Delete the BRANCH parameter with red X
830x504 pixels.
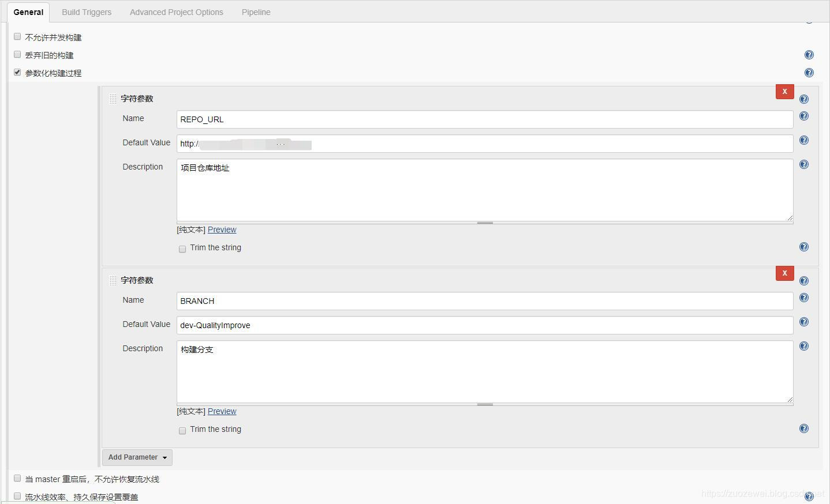coord(784,273)
